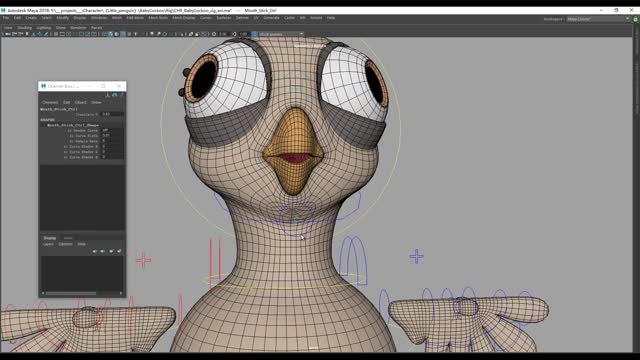Open the Channels menu in the Channel Box
Image resolution: width=640 pixels, height=360 pixels.
tap(50, 102)
